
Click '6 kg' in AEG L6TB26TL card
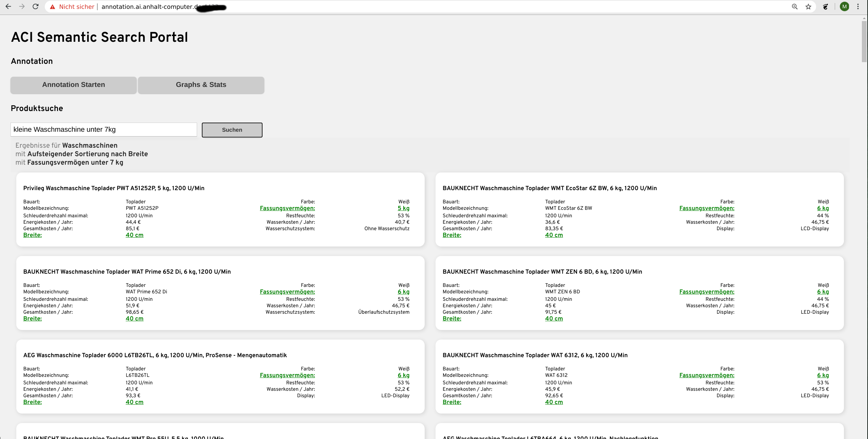point(404,376)
